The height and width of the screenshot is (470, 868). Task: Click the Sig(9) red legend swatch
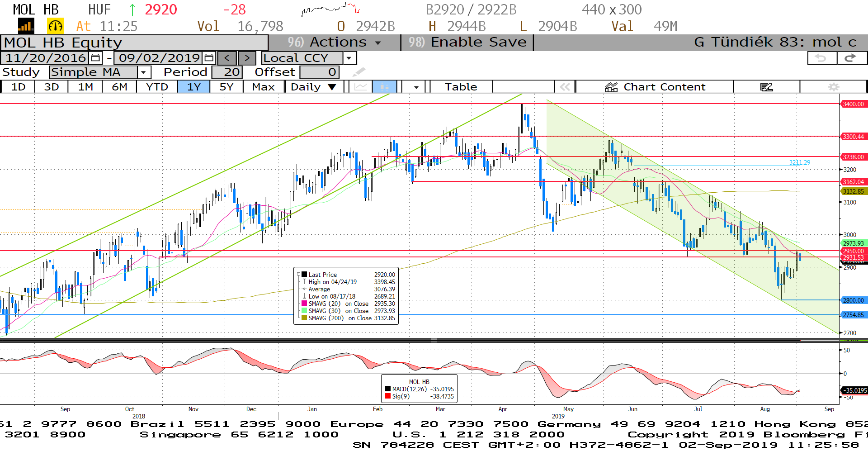pyautogui.click(x=388, y=396)
